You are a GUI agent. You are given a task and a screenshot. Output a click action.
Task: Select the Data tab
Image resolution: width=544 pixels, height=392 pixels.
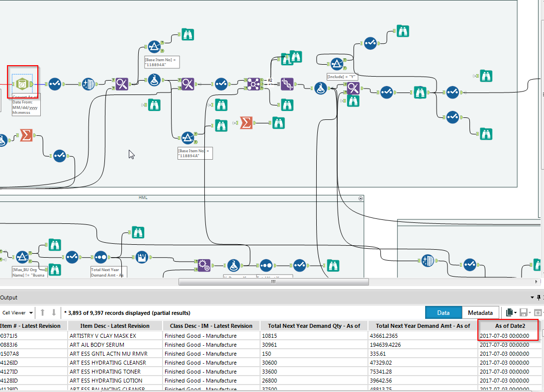443,312
